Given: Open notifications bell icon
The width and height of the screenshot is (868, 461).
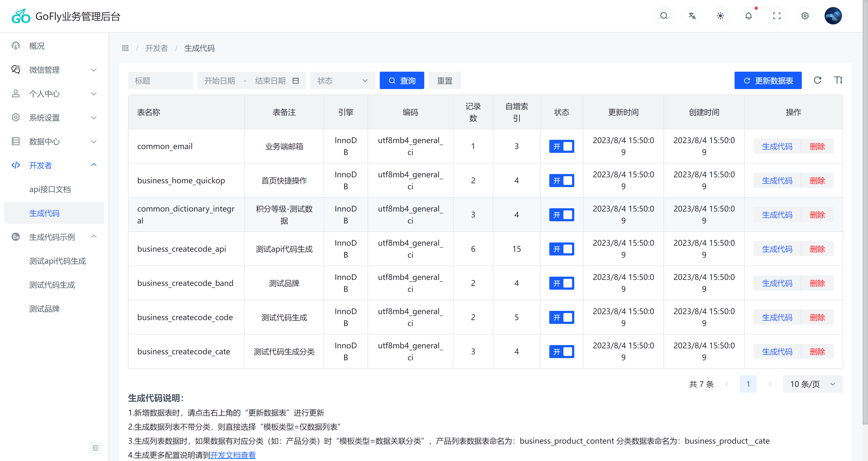Looking at the screenshot, I should [x=748, y=16].
